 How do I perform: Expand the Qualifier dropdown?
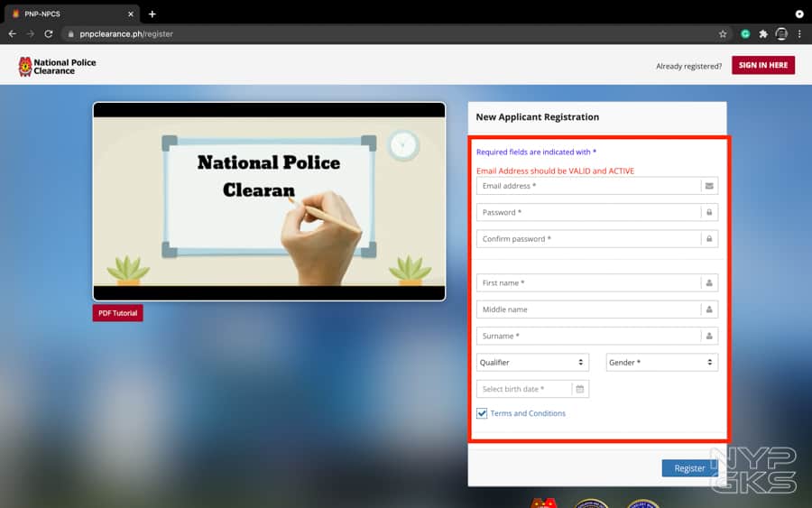click(532, 363)
